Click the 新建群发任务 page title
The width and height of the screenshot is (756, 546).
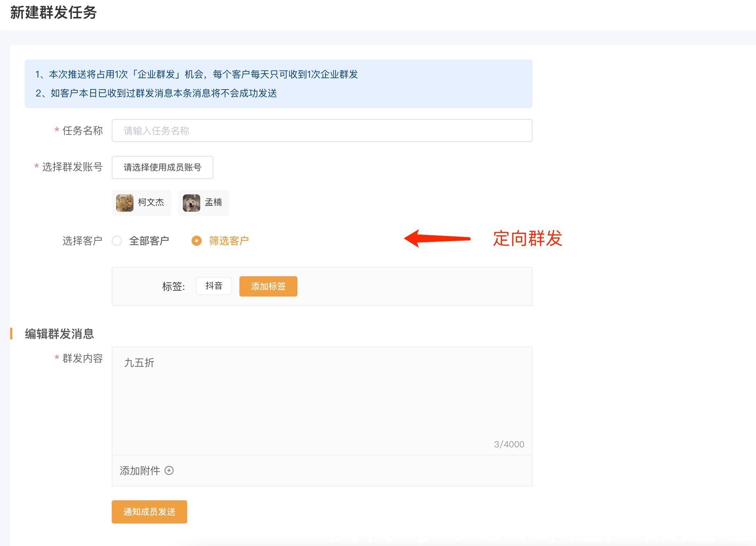tap(53, 13)
